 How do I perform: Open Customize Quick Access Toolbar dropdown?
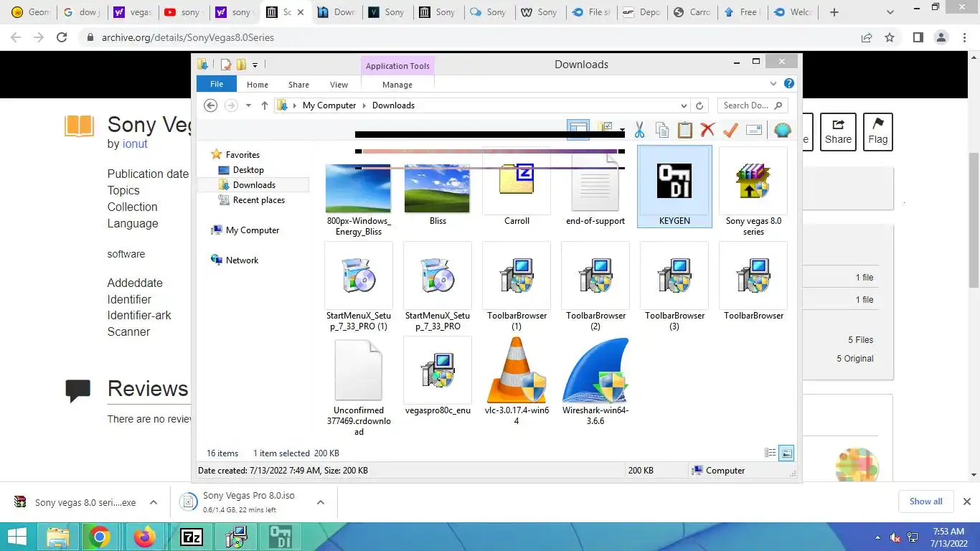(x=255, y=65)
